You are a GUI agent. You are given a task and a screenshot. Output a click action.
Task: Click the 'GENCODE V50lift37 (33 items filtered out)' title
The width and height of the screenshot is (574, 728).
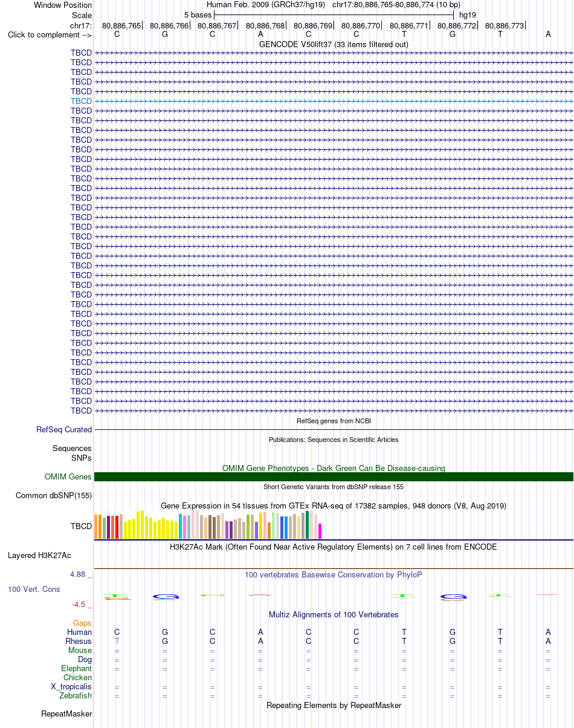click(x=334, y=45)
